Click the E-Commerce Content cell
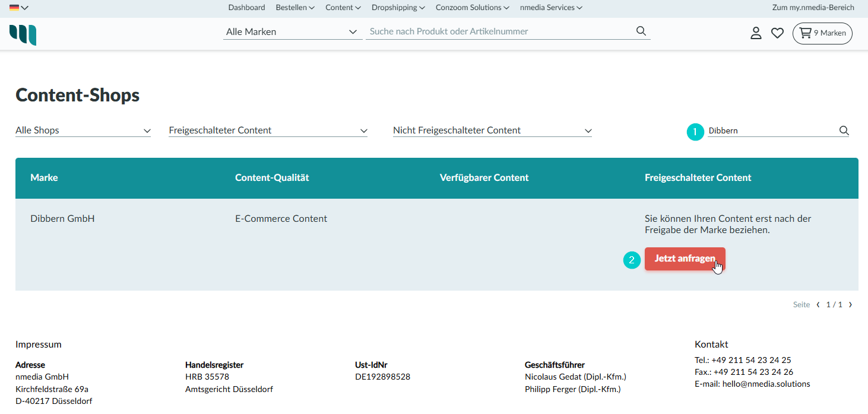This screenshot has width=868, height=414. (x=281, y=219)
